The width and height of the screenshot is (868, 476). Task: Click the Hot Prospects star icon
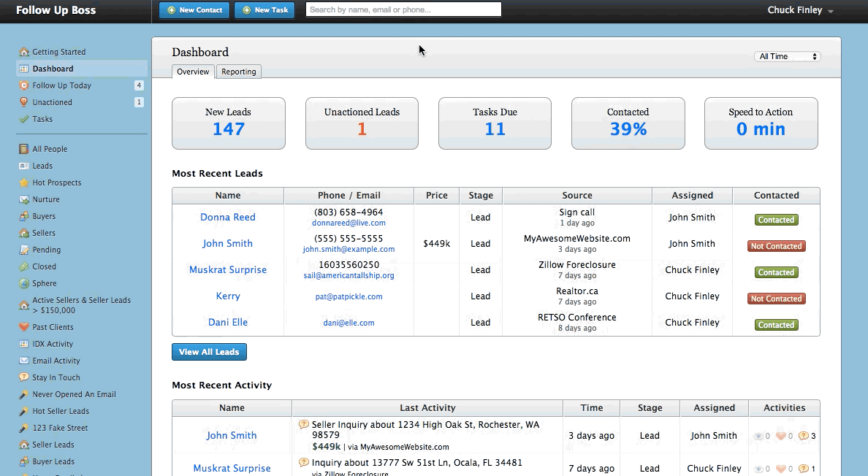click(24, 183)
